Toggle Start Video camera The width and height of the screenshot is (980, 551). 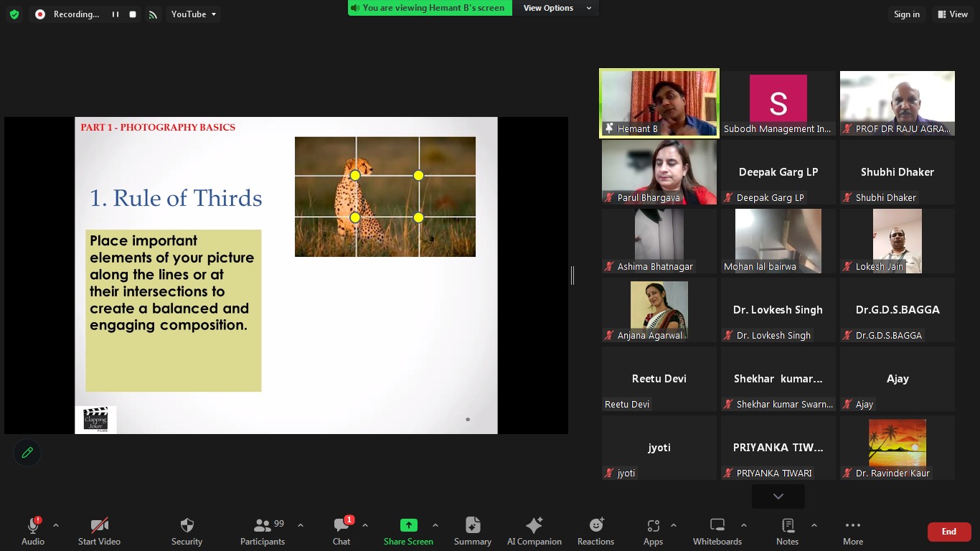99,531
